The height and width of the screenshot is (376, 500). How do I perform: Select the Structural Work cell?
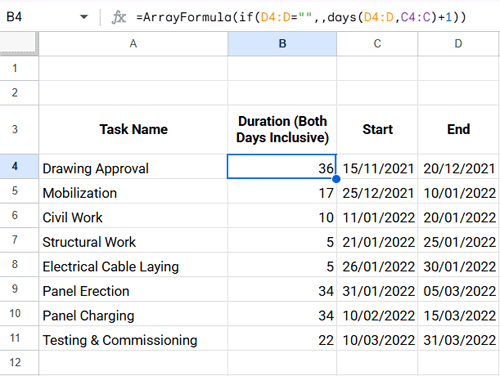point(133,240)
